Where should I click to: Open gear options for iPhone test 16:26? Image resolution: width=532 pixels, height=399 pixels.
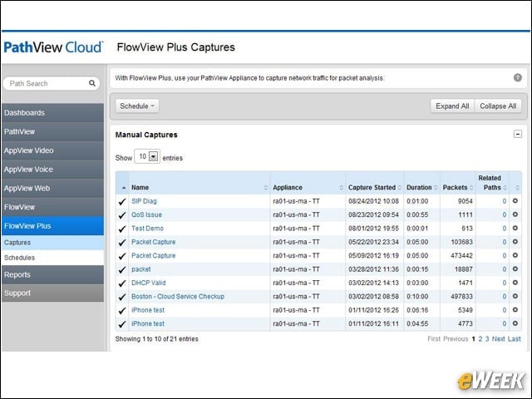[515, 310]
